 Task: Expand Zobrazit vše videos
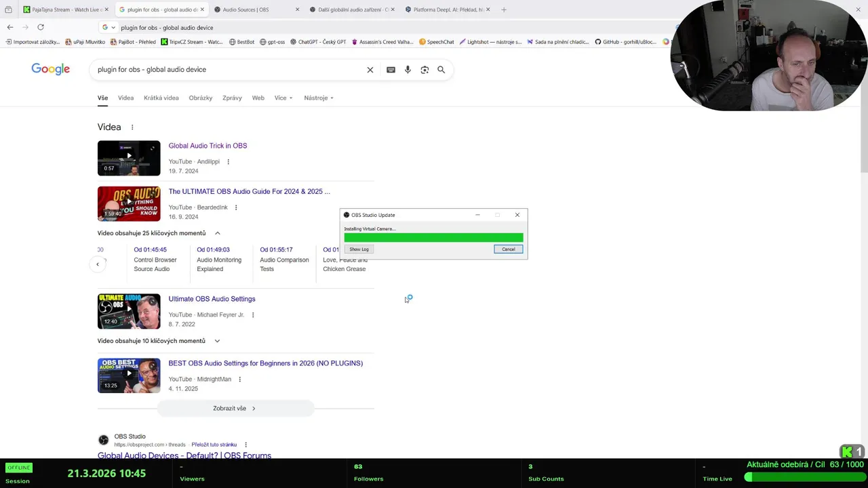pyautogui.click(x=235, y=409)
